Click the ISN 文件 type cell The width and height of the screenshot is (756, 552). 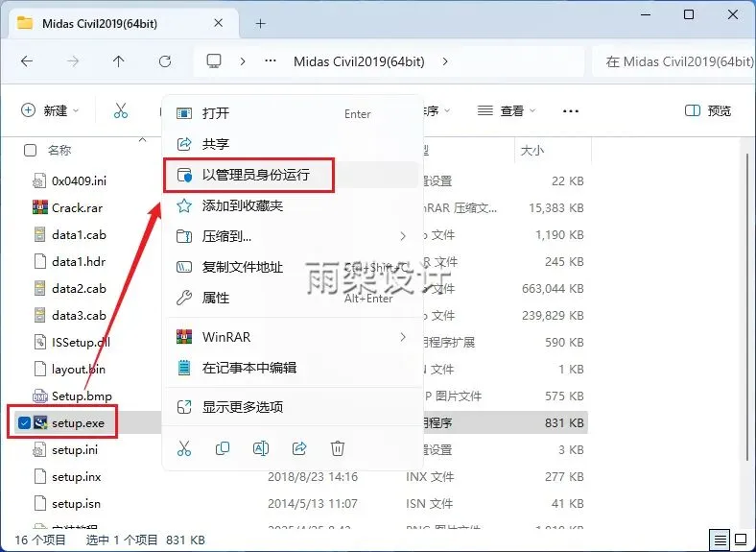(429, 504)
